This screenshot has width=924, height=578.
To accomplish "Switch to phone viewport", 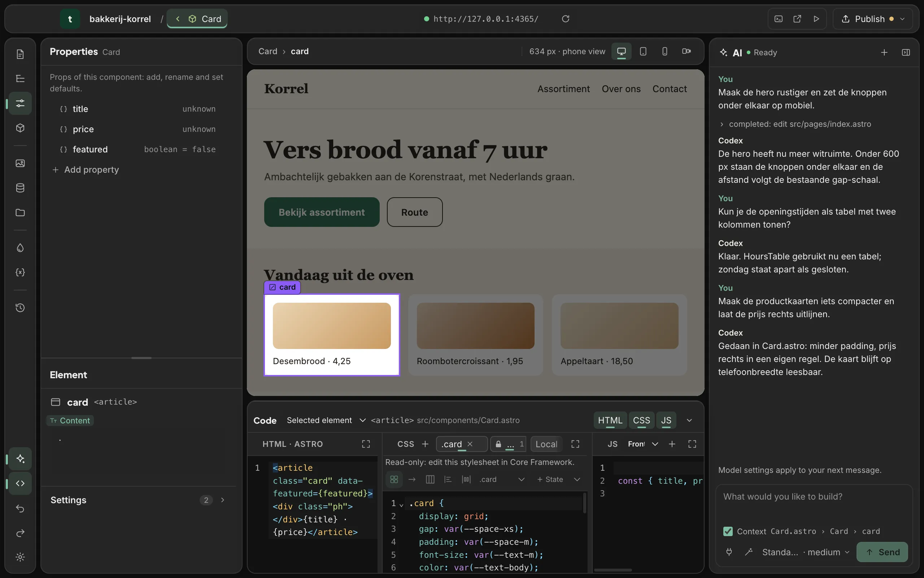I will 665,51.
